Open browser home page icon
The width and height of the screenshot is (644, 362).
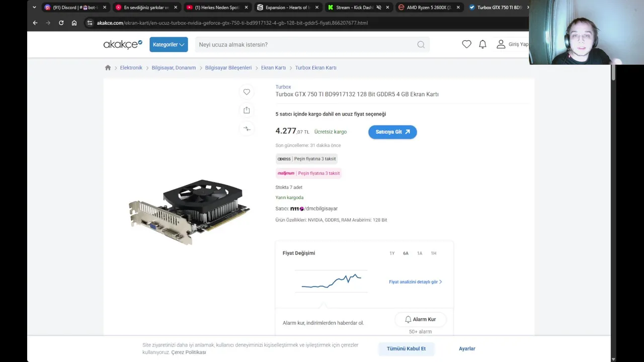[x=74, y=23]
